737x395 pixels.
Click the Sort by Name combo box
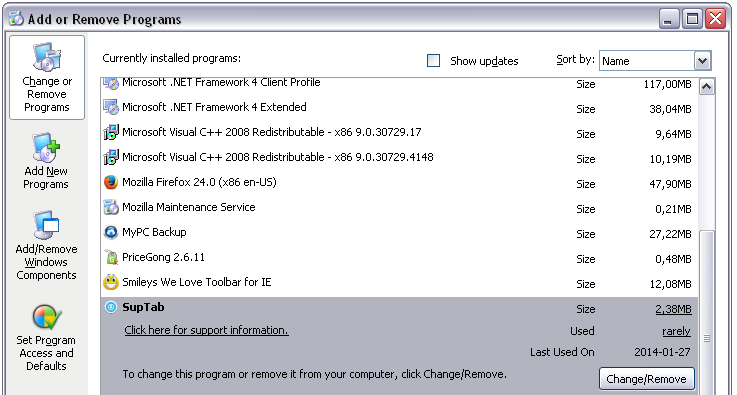[655, 61]
